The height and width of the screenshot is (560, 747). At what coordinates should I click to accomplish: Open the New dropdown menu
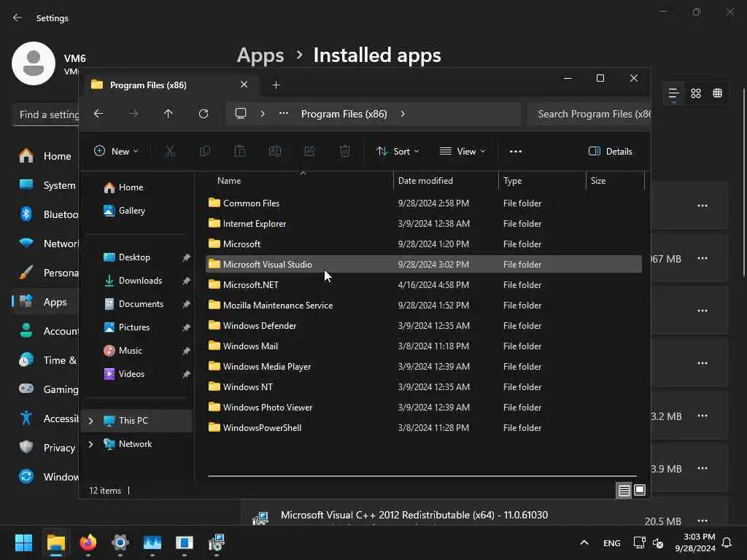[116, 152]
